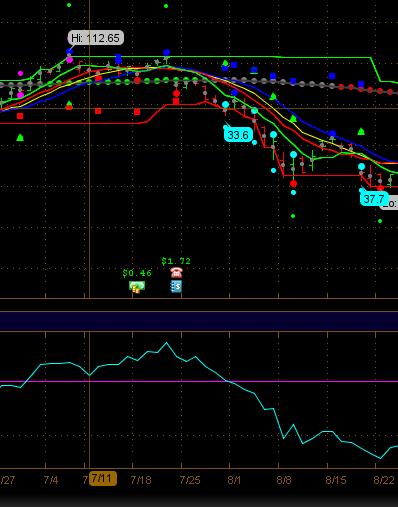This screenshot has width=398, height=507.
Task: Select the 7/4 date on time axis
Action: (51, 480)
